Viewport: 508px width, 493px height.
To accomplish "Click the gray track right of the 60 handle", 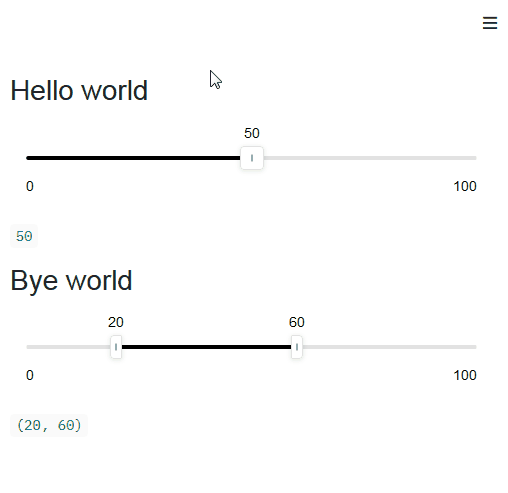I will pyautogui.click(x=389, y=347).
